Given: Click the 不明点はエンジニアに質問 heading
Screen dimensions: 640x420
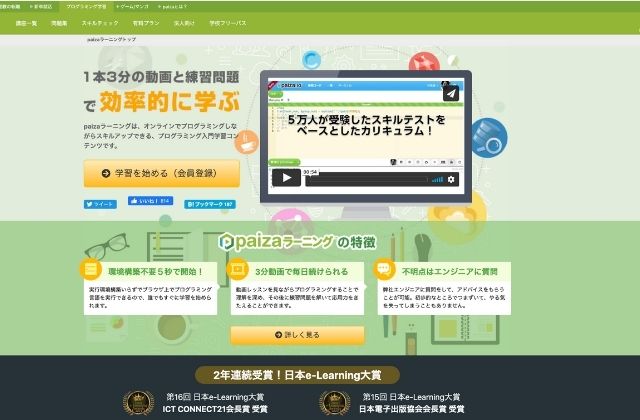Looking at the screenshot, I should (x=450, y=271).
